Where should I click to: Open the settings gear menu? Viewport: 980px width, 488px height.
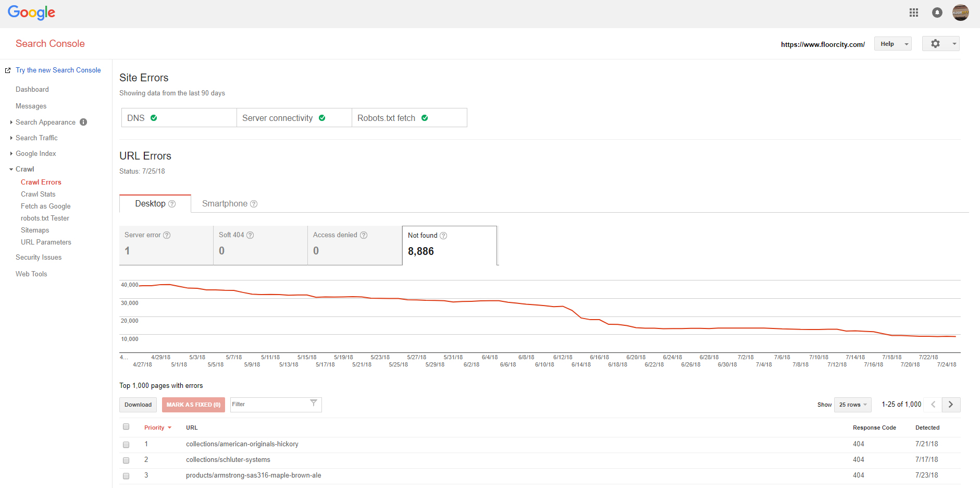[941, 44]
